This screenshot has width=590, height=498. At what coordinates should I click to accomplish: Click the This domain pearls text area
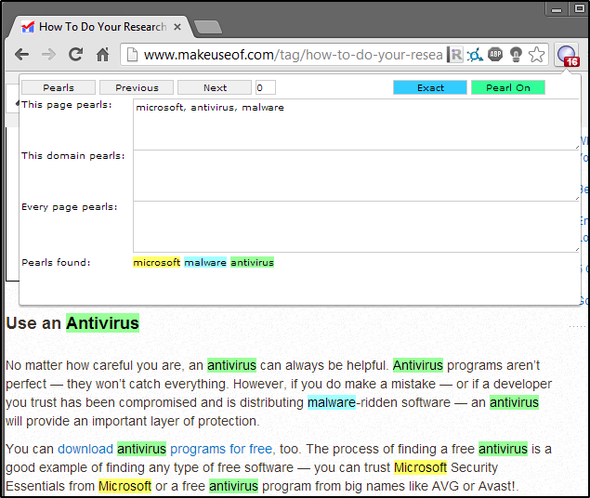(x=356, y=176)
